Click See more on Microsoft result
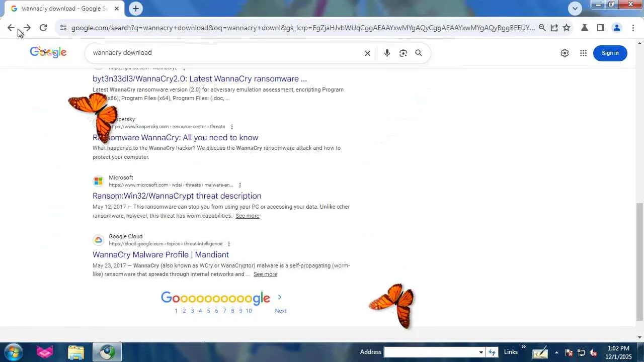 pyautogui.click(x=248, y=216)
